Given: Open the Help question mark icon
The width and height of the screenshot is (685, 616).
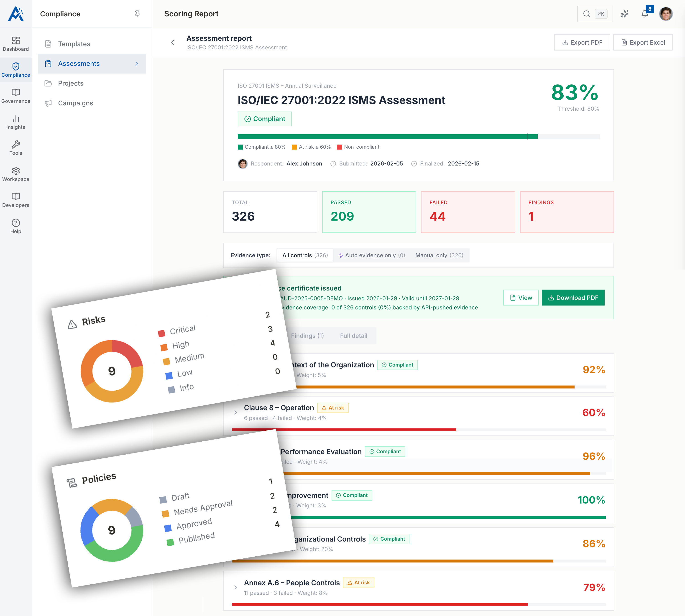Looking at the screenshot, I should click(x=15, y=223).
